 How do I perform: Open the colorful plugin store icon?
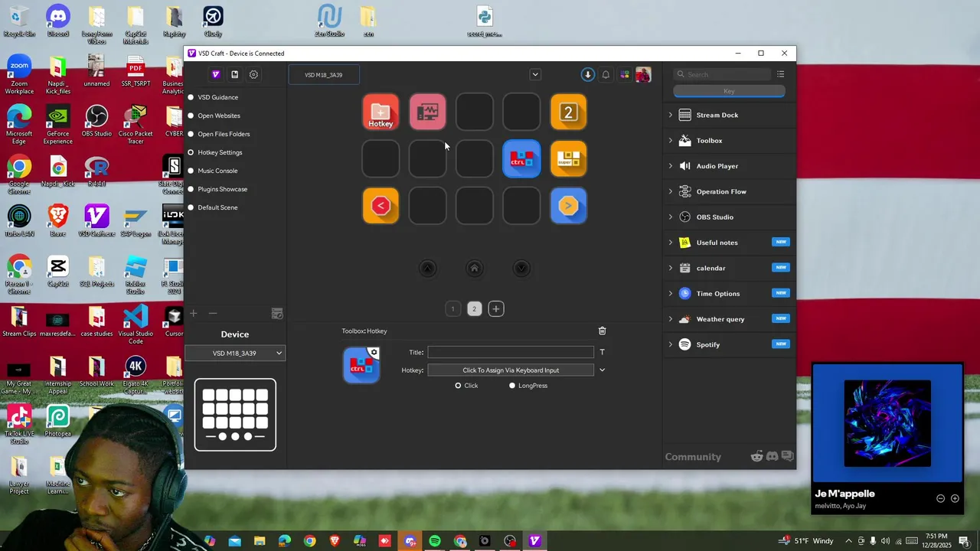625,74
